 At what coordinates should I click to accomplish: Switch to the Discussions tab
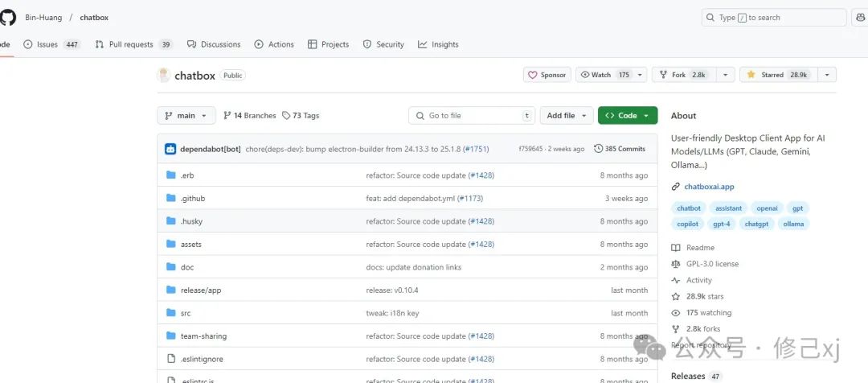(214, 44)
